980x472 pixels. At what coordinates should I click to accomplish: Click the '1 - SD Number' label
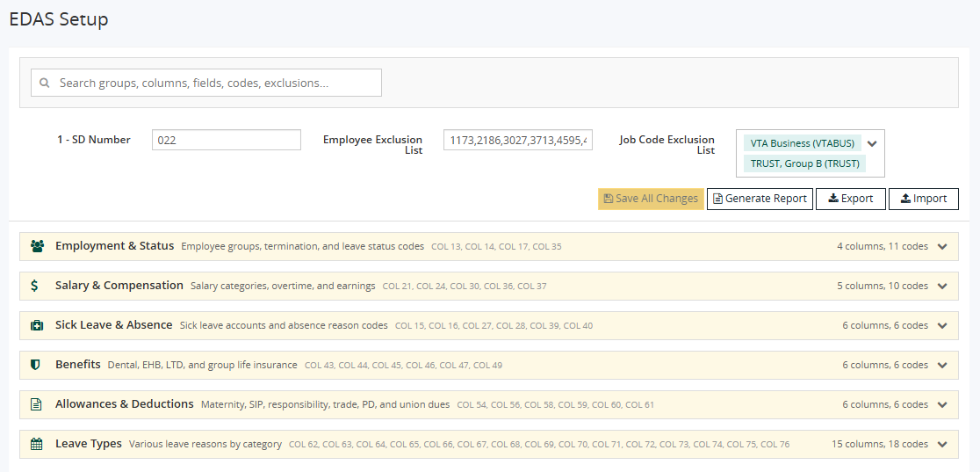[94, 140]
